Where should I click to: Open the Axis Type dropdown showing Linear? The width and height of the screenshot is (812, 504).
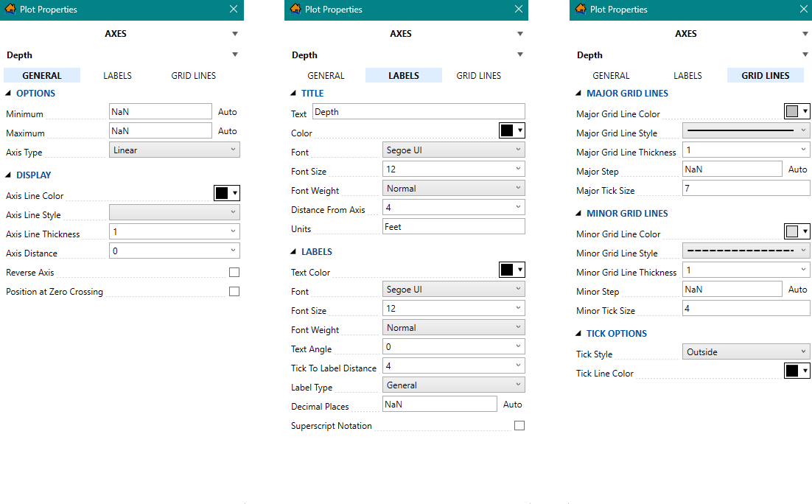click(175, 150)
